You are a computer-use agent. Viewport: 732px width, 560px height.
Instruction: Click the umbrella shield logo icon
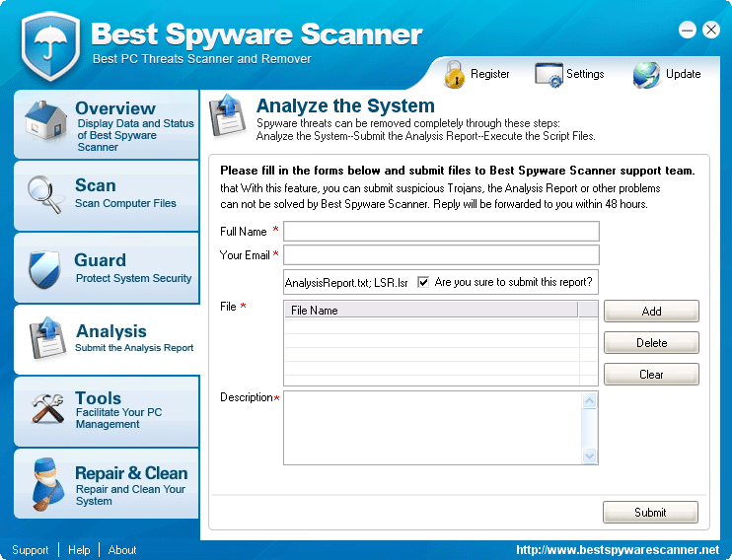tap(50, 45)
